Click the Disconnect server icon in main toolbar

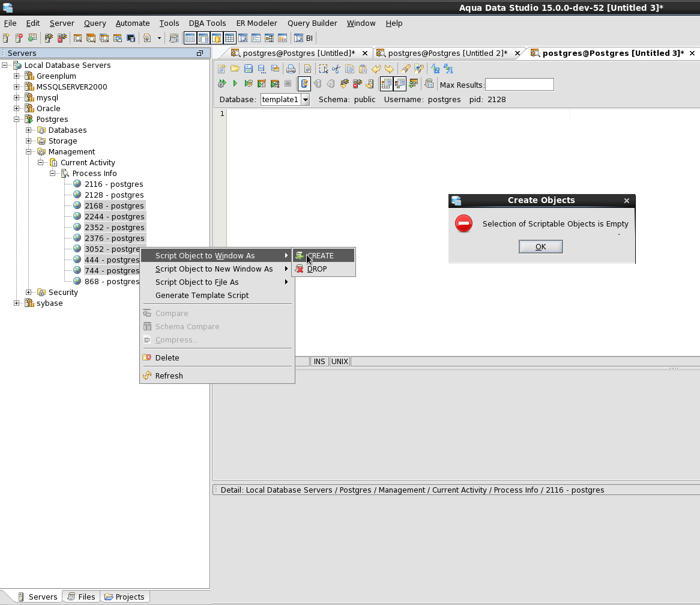(62, 38)
